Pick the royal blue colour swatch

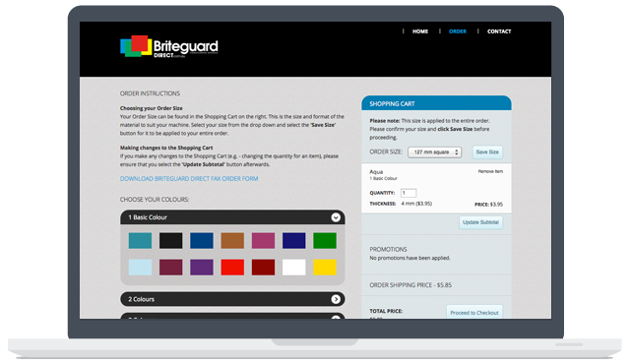(202, 241)
